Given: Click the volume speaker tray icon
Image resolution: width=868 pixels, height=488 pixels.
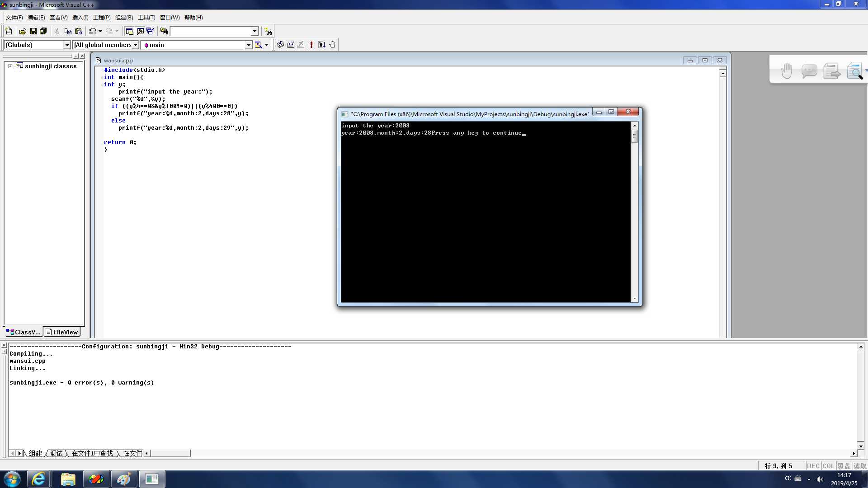Looking at the screenshot, I should click(x=820, y=479).
